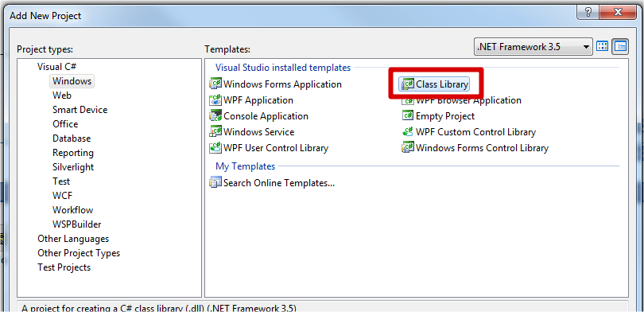The image size is (644, 312).
Task: Click the 'WPF Custom Control Library' label
Action: pos(475,132)
